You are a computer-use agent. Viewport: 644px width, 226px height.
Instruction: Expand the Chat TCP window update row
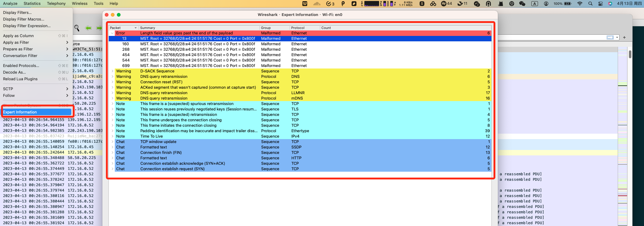pyautogui.click(x=112, y=142)
